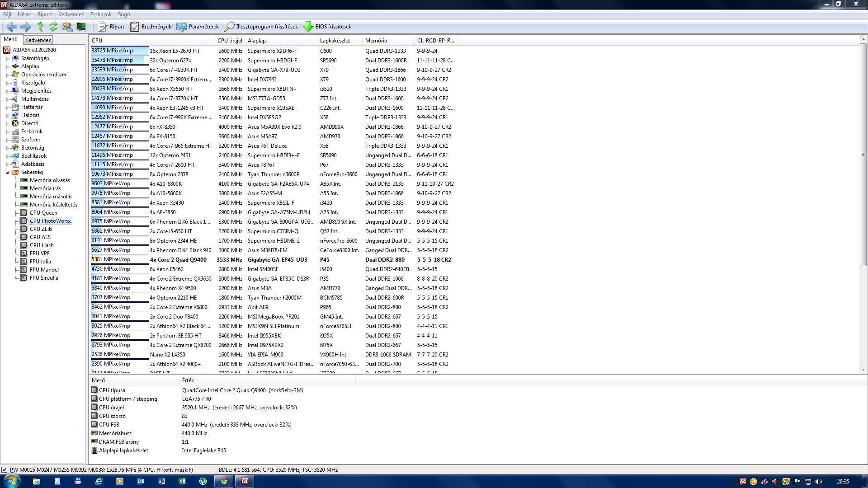Sort by CL-RCD-RP-R... column header

[436, 41]
